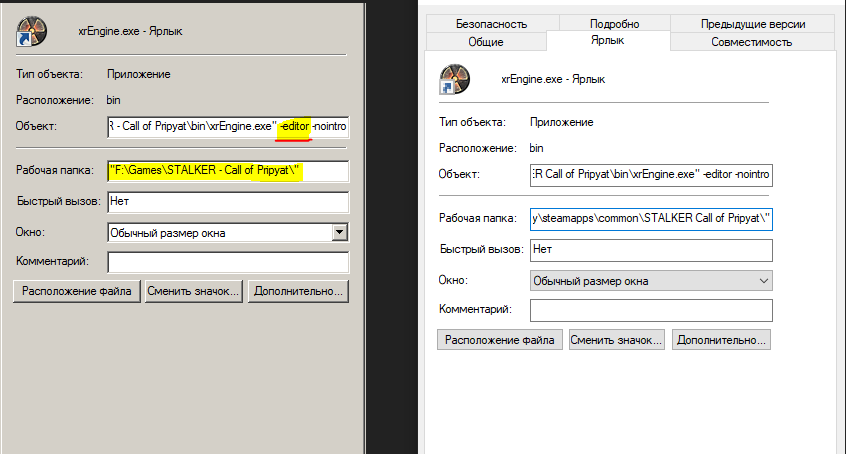The height and width of the screenshot is (454, 846).
Task: Click the Комментарий field in the right window
Action: (651, 310)
